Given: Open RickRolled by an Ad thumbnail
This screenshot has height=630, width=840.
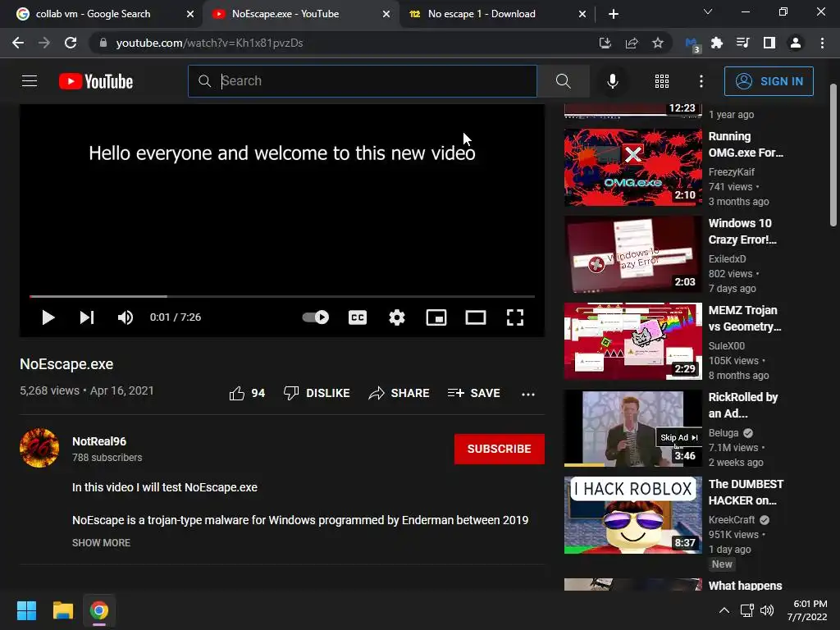Looking at the screenshot, I should [633, 428].
